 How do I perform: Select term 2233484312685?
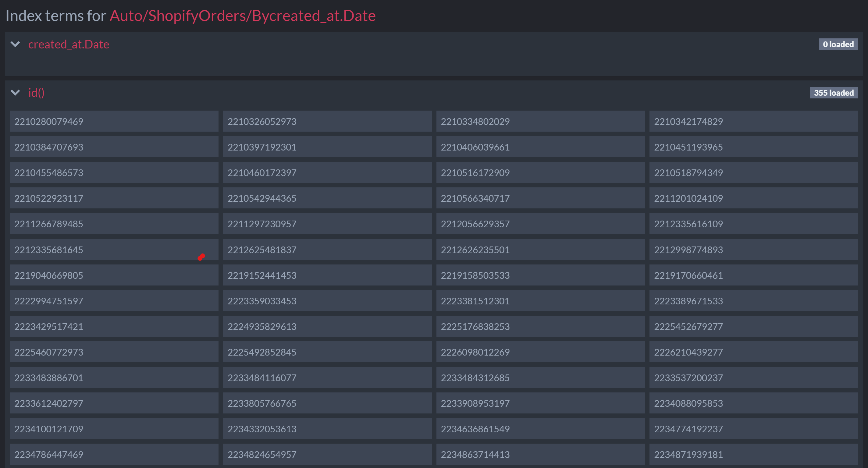click(x=540, y=378)
